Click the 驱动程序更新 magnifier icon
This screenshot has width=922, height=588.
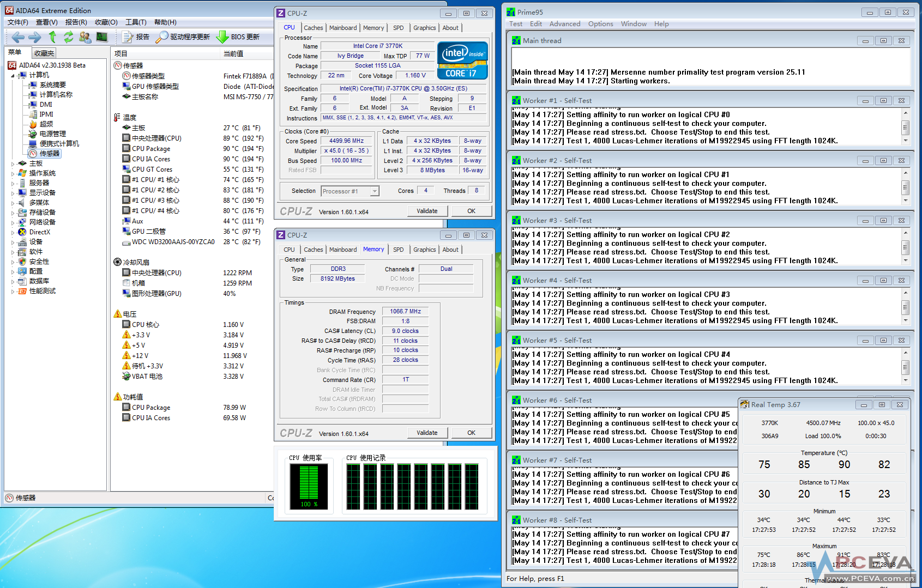(161, 37)
